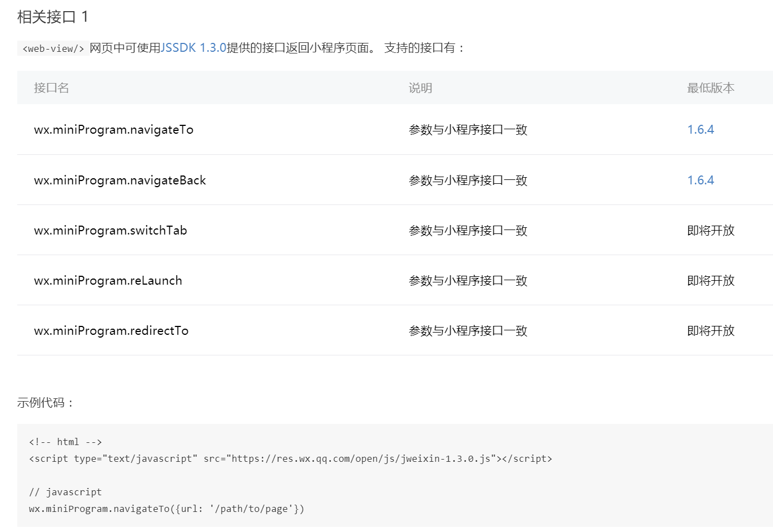Select the wx.miniProgram.navigateTo table cell

pyautogui.click(x=114, y=130)
